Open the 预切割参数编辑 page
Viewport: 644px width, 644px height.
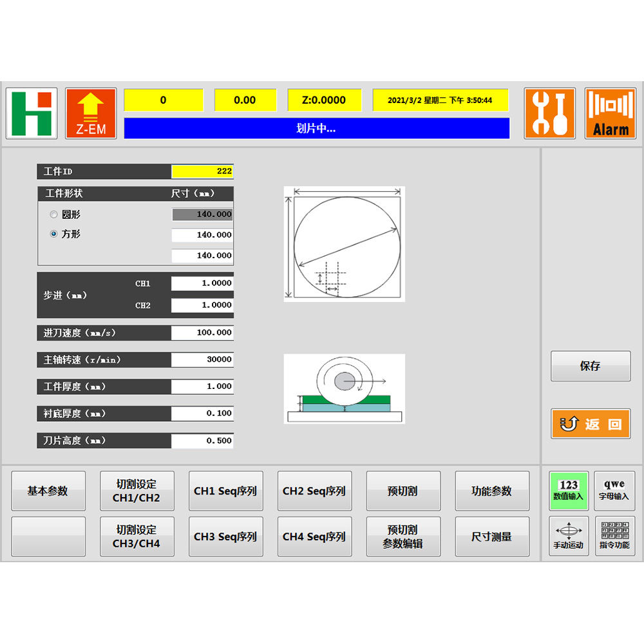[403, 536]
